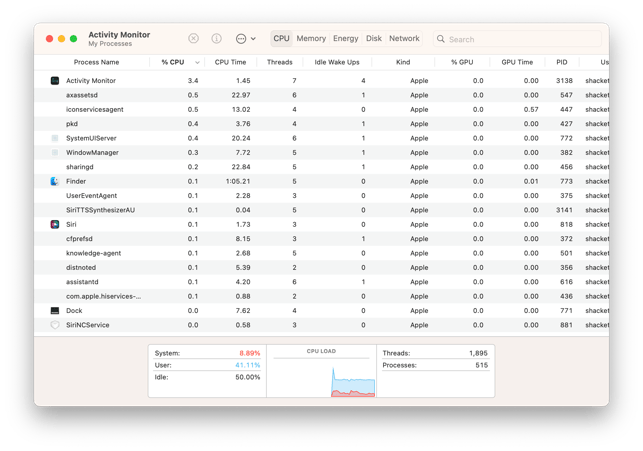Click the CPU LOAD graph

click(x=322, y=378)
